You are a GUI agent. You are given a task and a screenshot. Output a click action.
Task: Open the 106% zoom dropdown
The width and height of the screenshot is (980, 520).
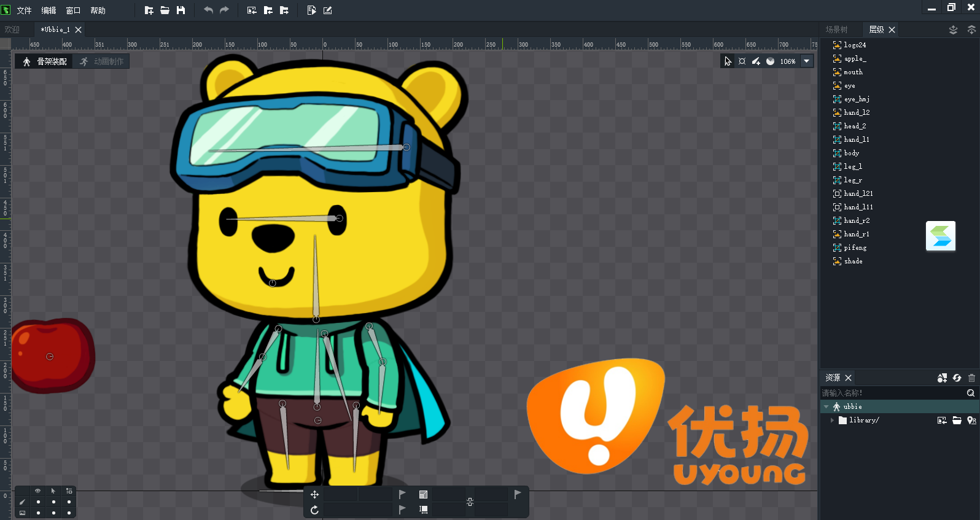[807, 61]
